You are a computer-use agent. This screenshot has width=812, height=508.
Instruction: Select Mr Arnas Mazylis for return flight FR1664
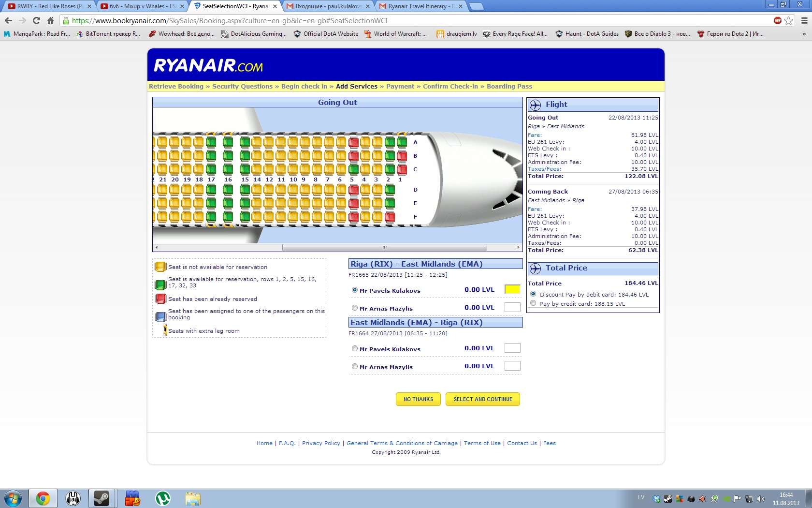[x=355, y=367]
